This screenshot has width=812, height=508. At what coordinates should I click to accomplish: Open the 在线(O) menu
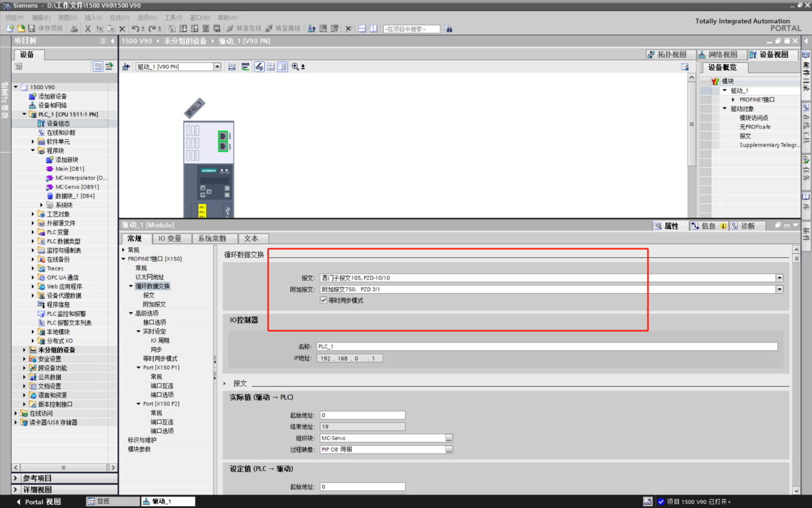[119, 17]
